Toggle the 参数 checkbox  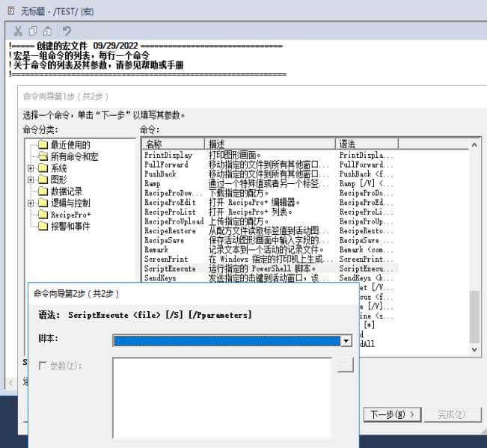point(42,366)
